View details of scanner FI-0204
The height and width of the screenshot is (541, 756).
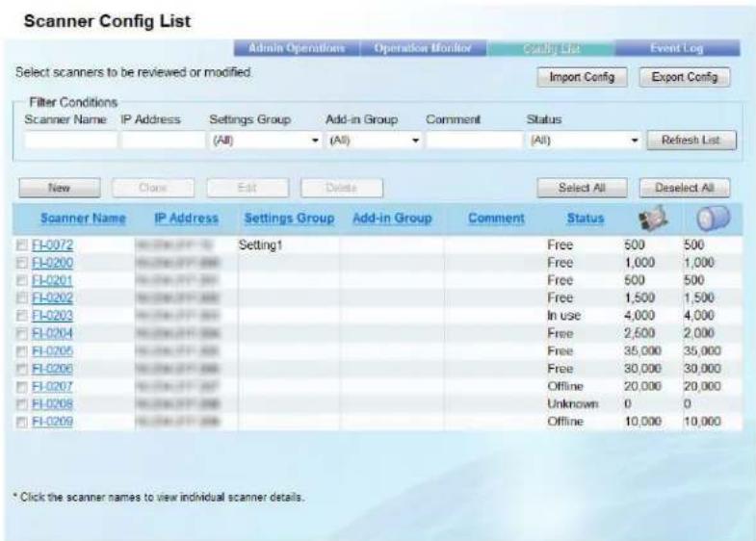52,333
